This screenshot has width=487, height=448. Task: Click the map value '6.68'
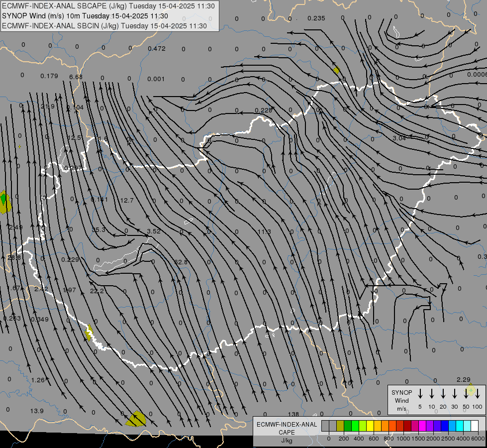[76, 77]
